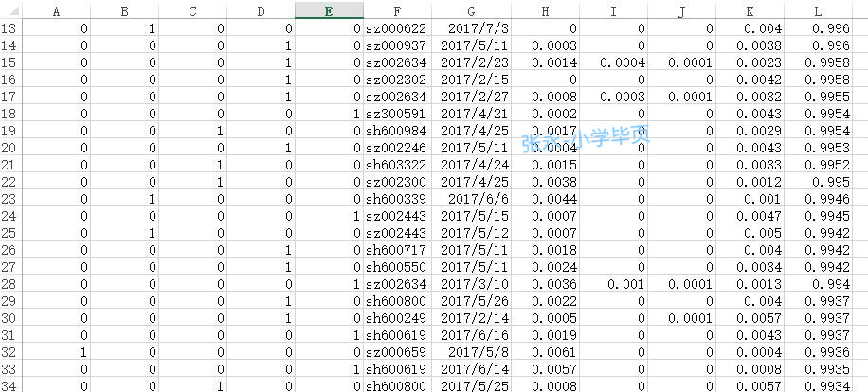The width and height of the screenshot is (868, 392).
Task: Select column K header
Action: click(750, 10)
